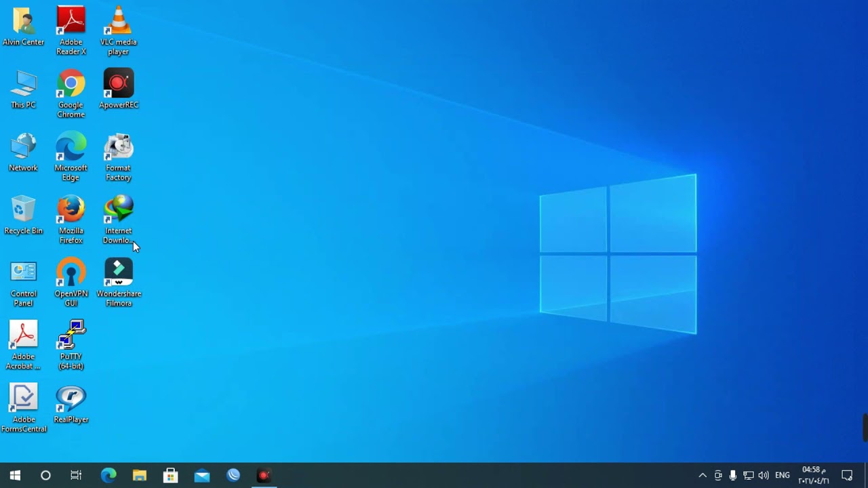
Task: Open network status tray icon
Action: (749, 475)
